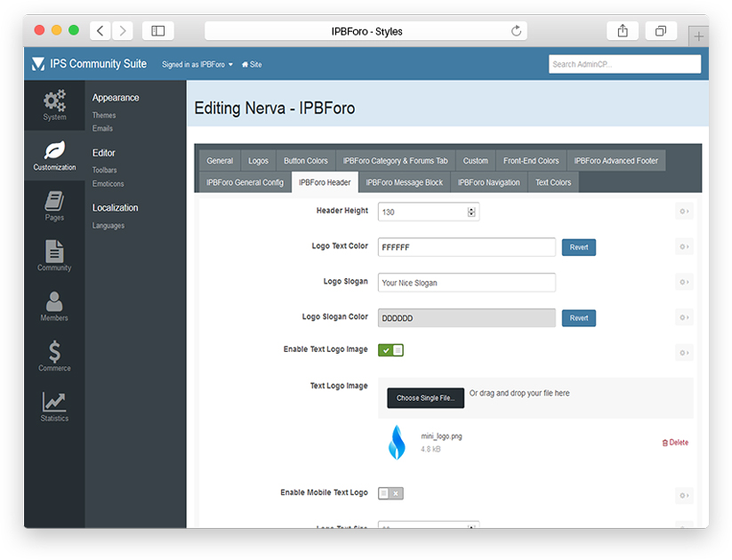Image resolution: width=732 pixels, height=560 pixels.
Task: Delete the mini_logo.png file
Action: click(x=675, y=443)
